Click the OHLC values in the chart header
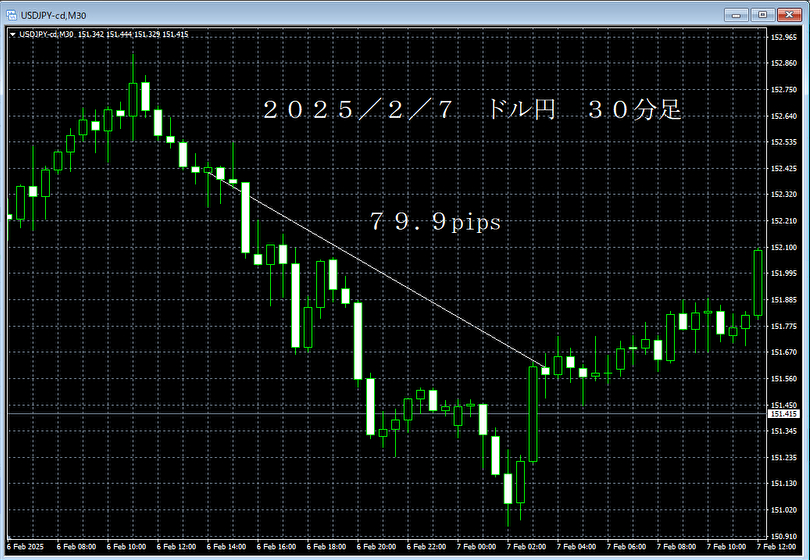 click(133, 35)
